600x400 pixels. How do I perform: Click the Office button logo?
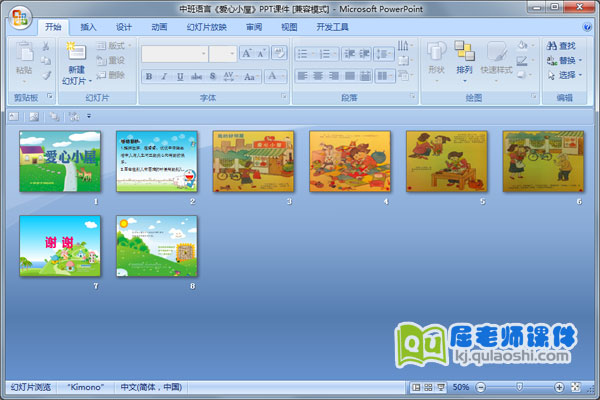[20, 18]
